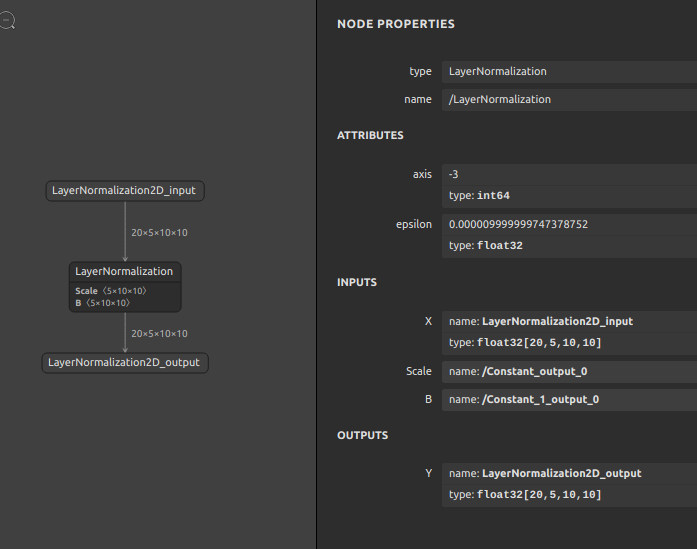The height and width of the screenshot is (549, 697).
Task: Select the LayerNormalization node header
Action: (x=125, y=272)
